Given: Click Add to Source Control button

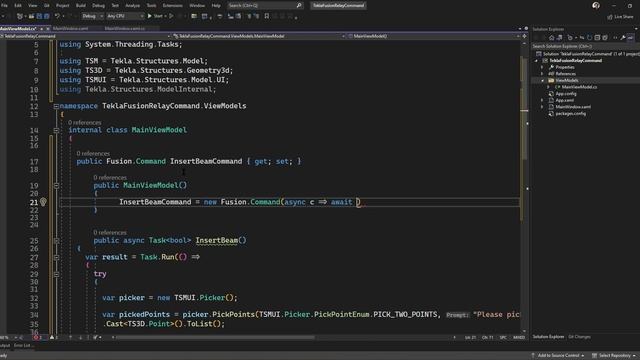Looking at the screenshot, I should [558, 356].
